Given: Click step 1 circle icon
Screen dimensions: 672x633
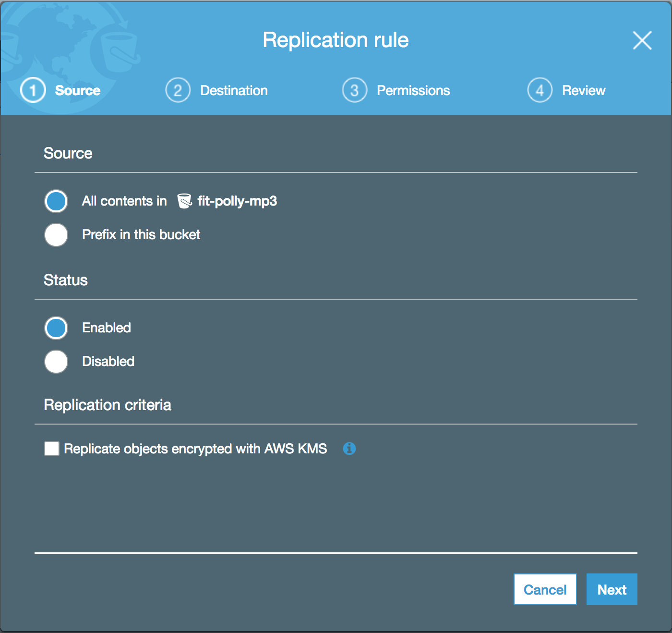Looking at the screenshot, I should pos(33,90).
